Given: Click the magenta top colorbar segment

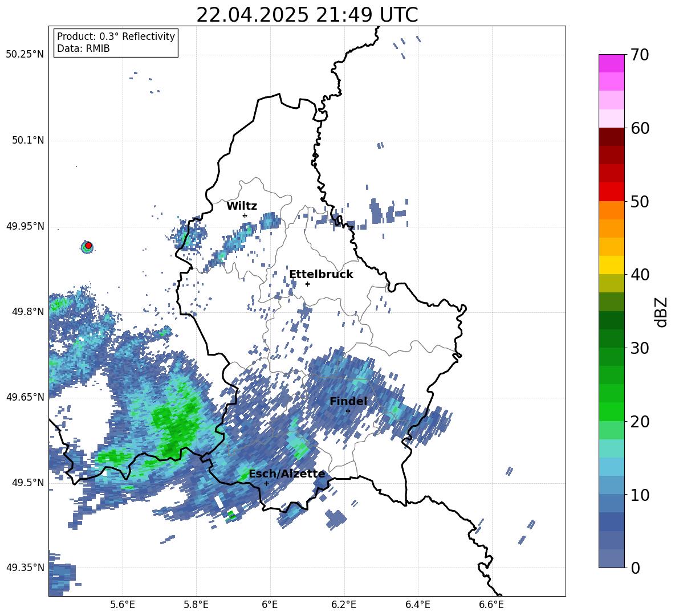Looking at the screenshot, I should coord(611,64).
